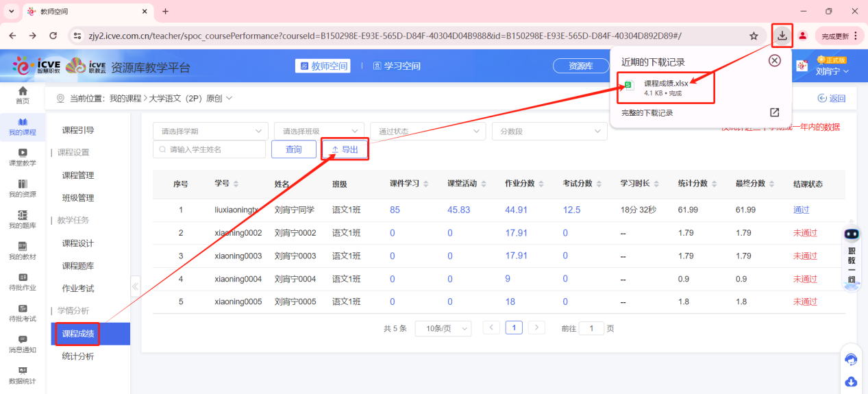Close the recent downloads popup
Viewport: 868px width, 394px height.
[x=774, y=61]
